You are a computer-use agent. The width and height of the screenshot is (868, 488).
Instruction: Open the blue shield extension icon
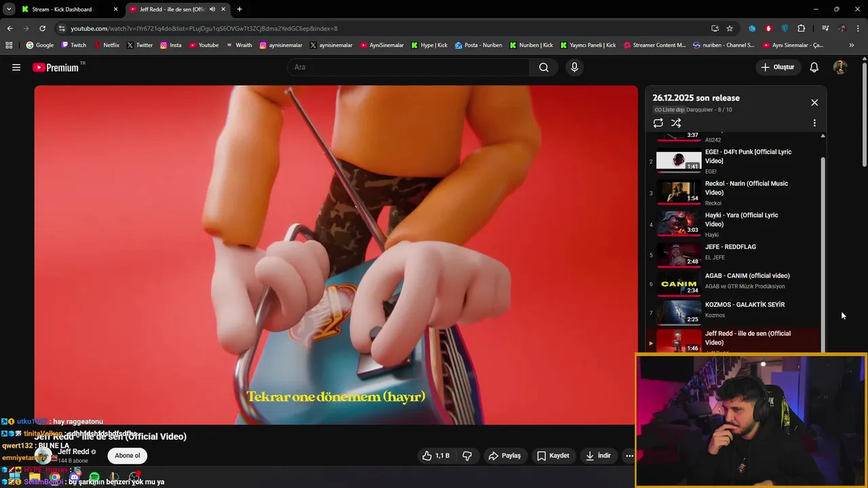coord(785,28)
